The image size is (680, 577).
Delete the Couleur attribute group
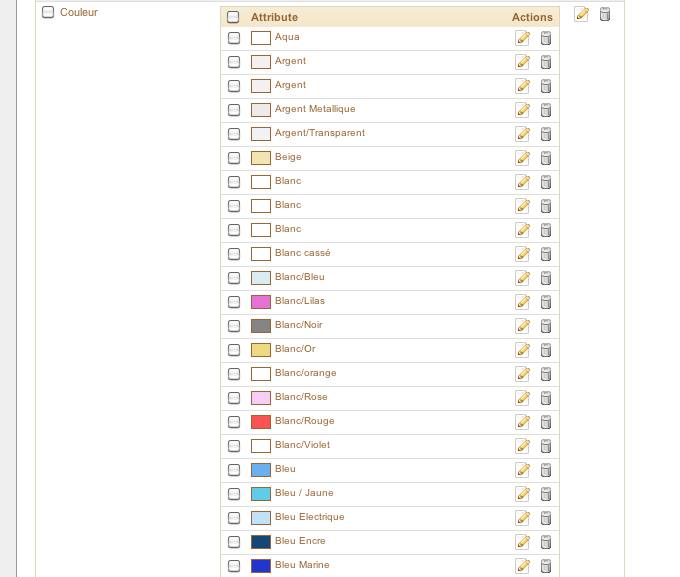click(605, 14)
